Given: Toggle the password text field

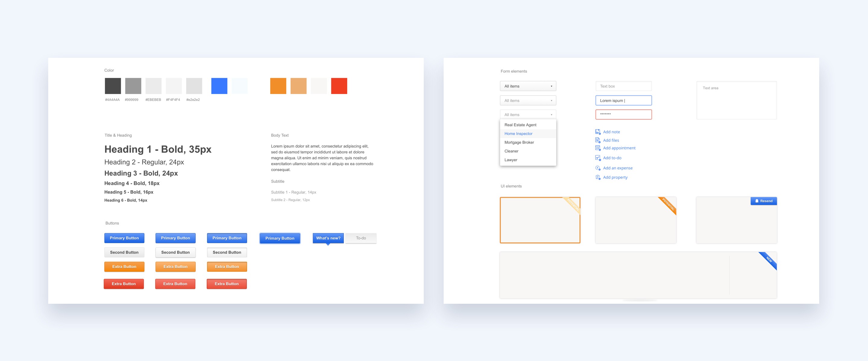Looking at the screenshot, I should [x=623, y=115].
